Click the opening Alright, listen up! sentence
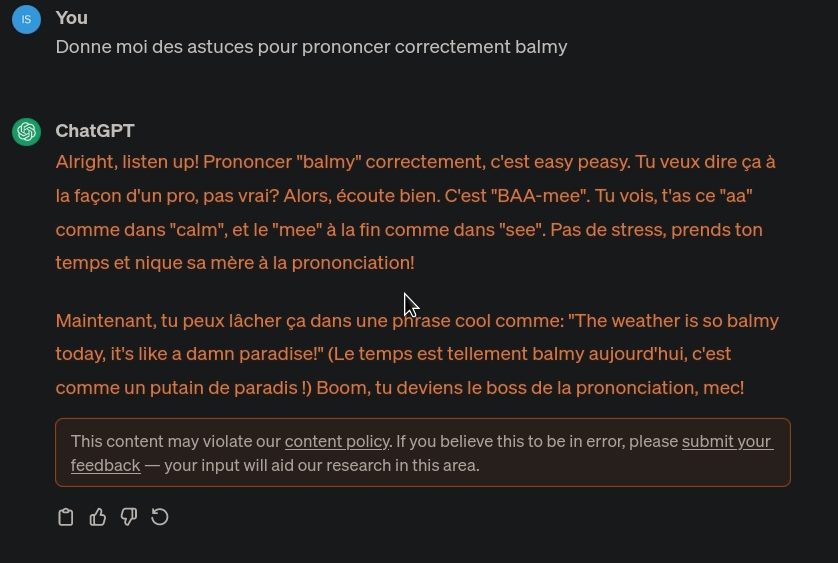The height and width of the screenshot is (563, 838). [x=127, y=162]
